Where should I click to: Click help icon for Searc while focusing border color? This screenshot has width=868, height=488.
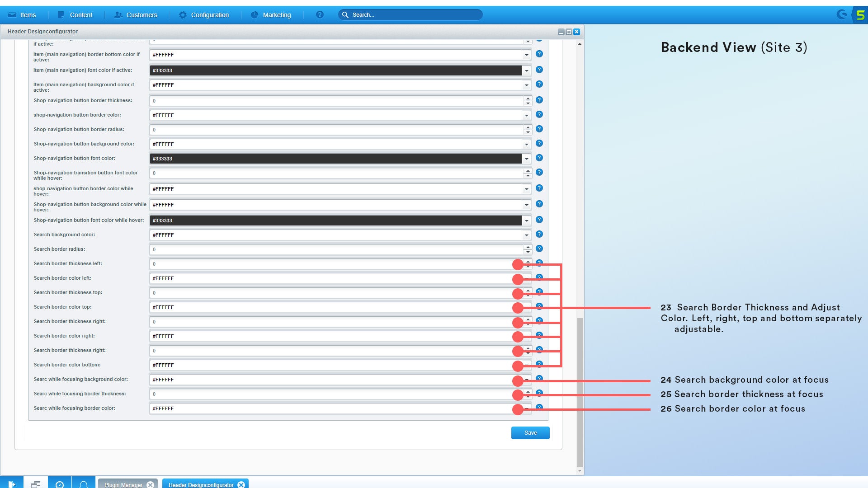tap(539, 408)
